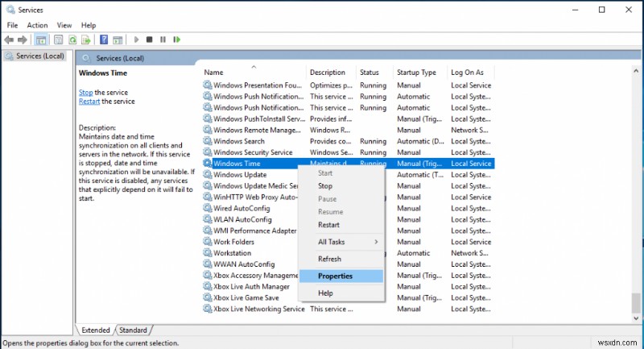Click the toolbar Properties sheet icon
Screen dimensions: 644x349
[x=58, y=39]
